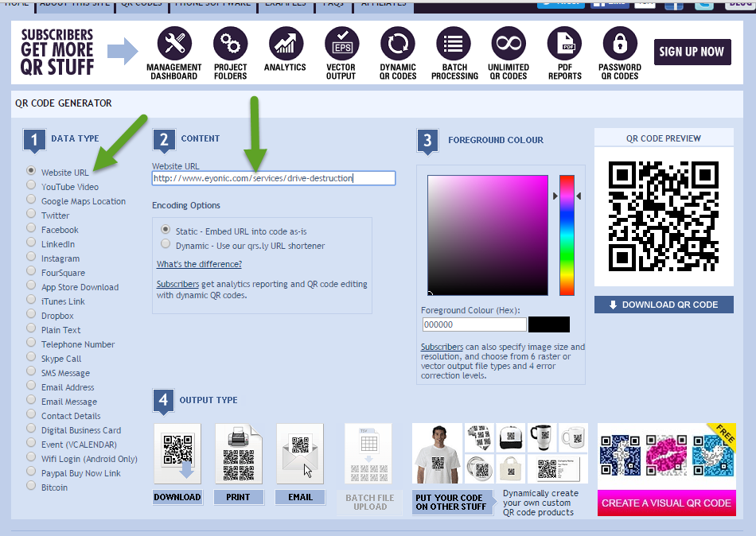The image size is (756, 536).
Task: Click the Unlimited QR Codes infinity icon
Action: [x=509, y=44]
